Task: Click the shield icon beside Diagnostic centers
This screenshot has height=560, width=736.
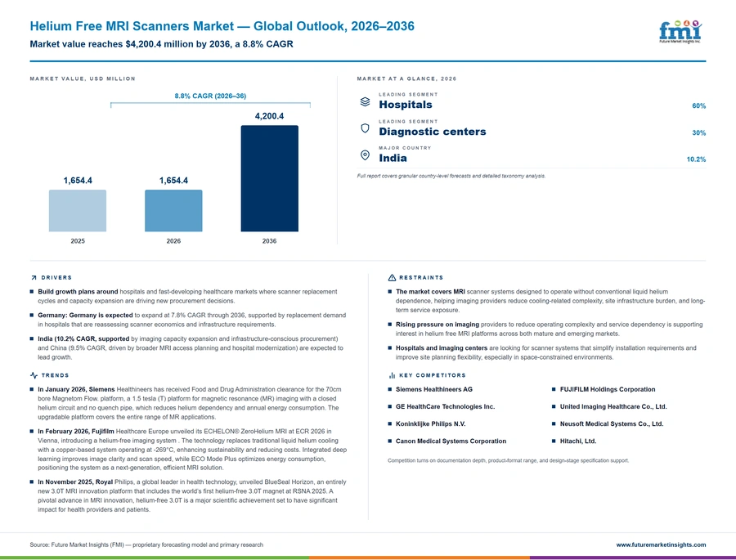Action: point(365,128)
